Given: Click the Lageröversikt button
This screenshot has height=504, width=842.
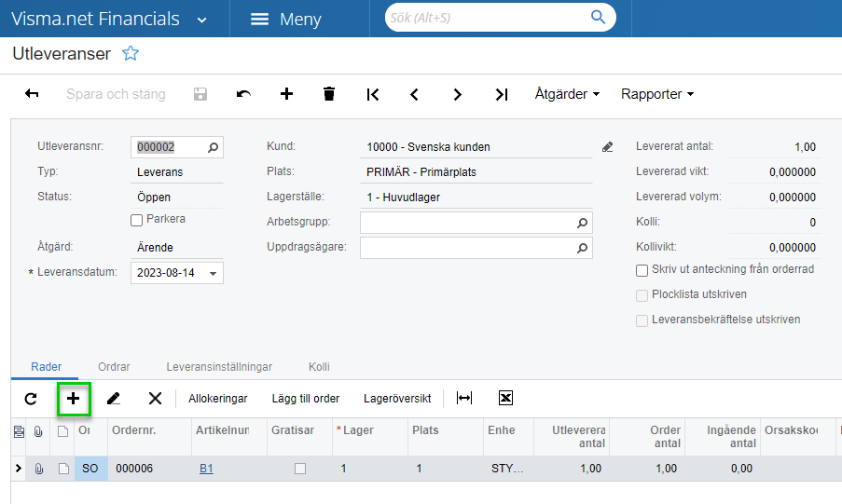Looking at the screenshot, I should pos(397,398).
